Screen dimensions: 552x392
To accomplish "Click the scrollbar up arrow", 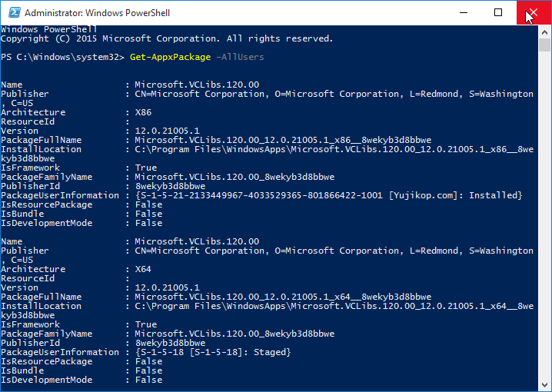I will (544, 32).
